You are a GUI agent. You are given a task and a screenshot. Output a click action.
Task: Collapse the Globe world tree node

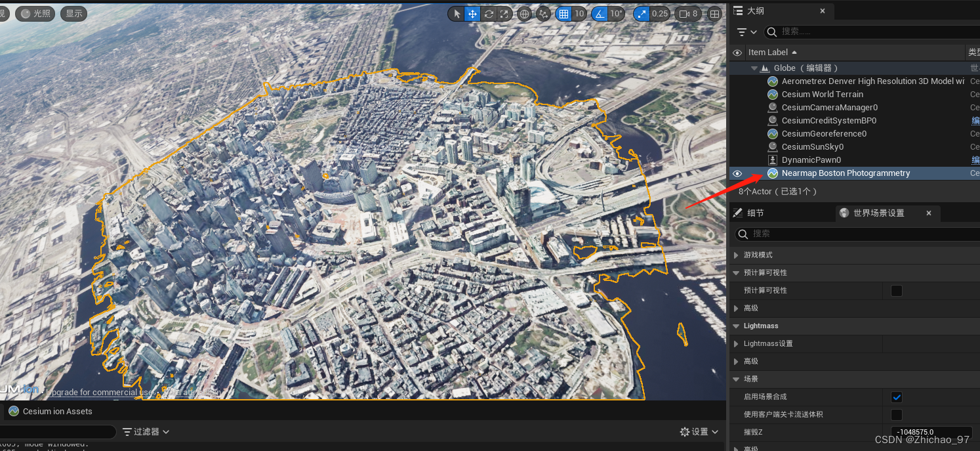[x=754, y=68]
